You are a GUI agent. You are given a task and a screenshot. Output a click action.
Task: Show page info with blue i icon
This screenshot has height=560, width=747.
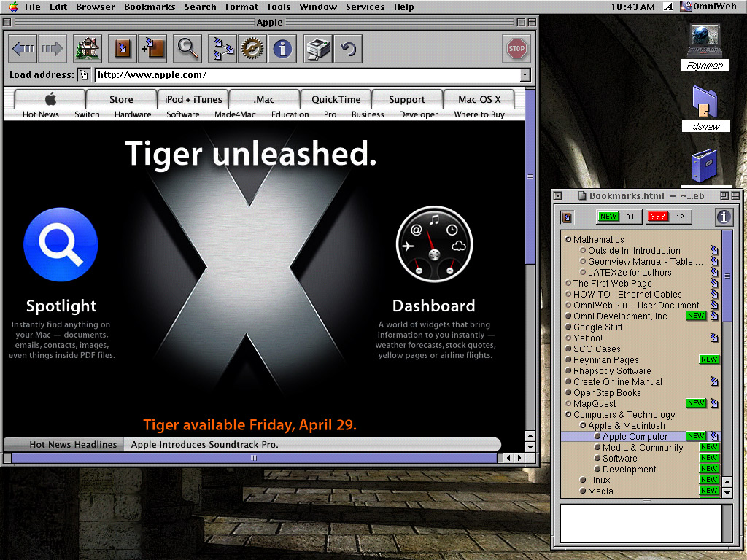282,49
